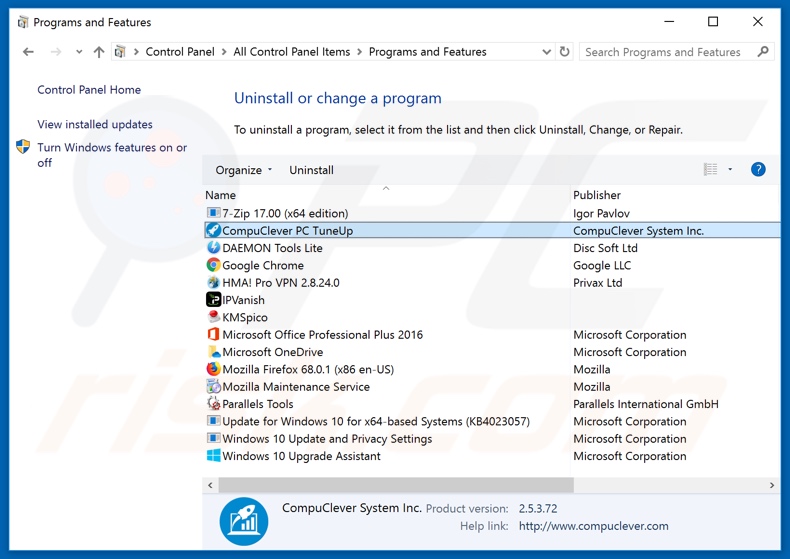Click the CompuClever PC TuneUp rocket icon in list
This screenshot has height=559, width=790.
214,230
